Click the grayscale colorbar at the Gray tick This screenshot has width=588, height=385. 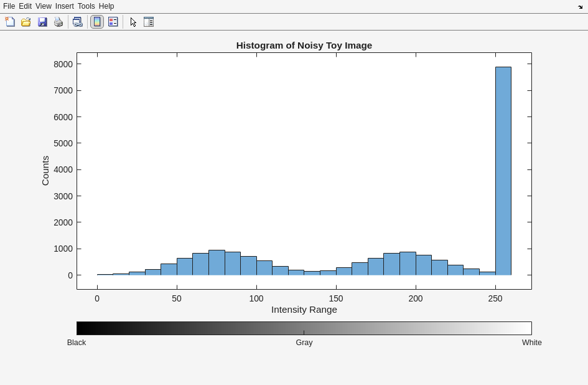point(304,328)
